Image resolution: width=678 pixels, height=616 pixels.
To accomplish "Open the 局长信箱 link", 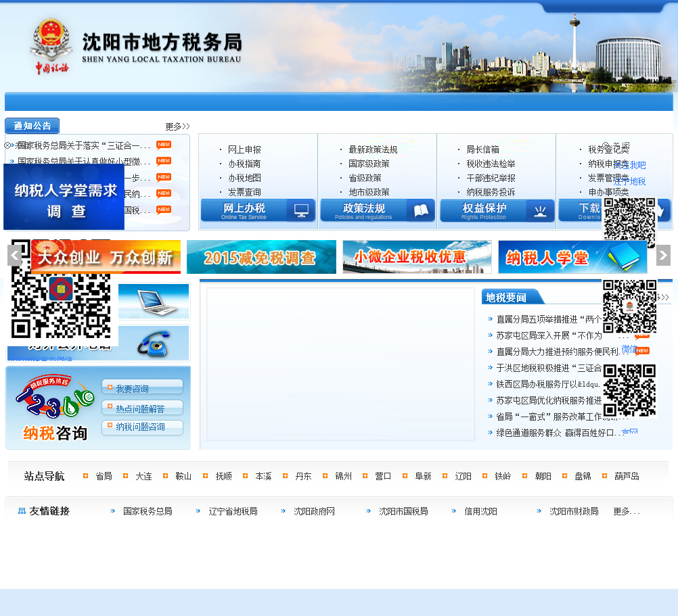I will (482, 149).
